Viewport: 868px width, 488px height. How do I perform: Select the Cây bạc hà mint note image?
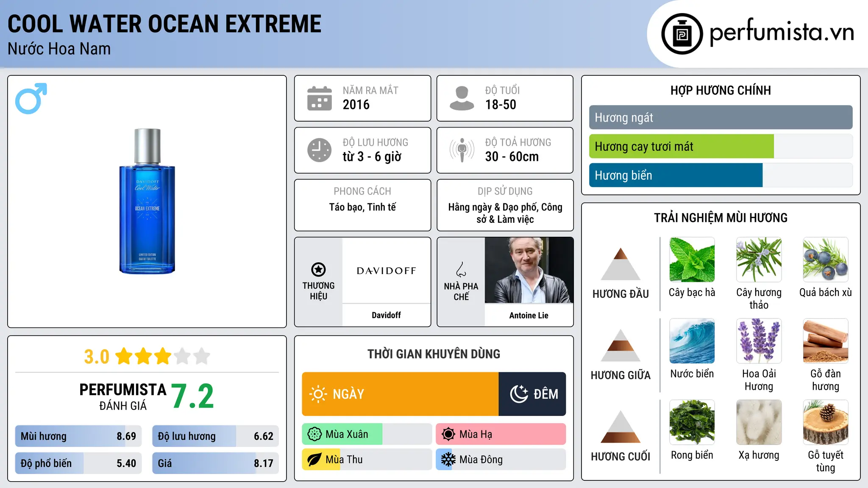[692, 260]
